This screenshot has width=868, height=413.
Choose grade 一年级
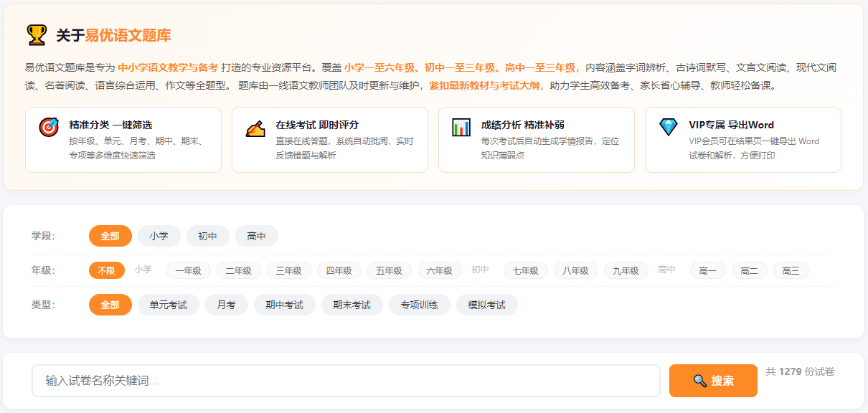[x=189, y=270]
